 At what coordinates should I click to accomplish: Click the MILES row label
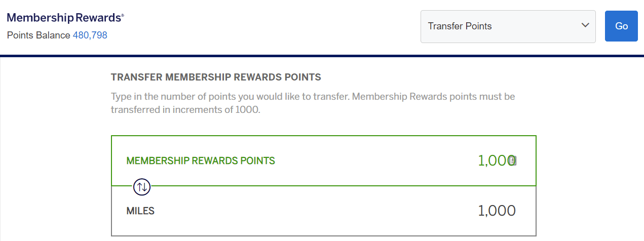pyautogui.click(x=140, y=211)
